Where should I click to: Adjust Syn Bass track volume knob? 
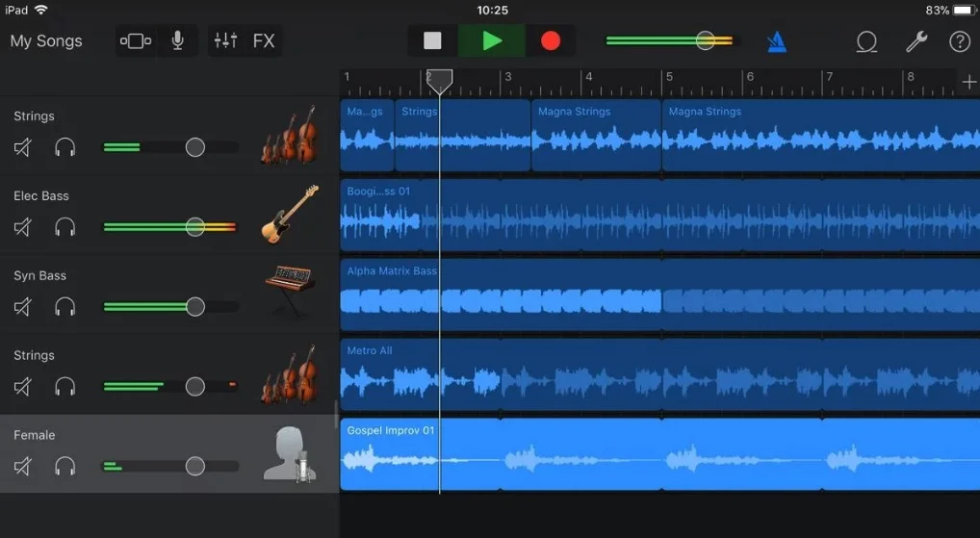(195, 307)
